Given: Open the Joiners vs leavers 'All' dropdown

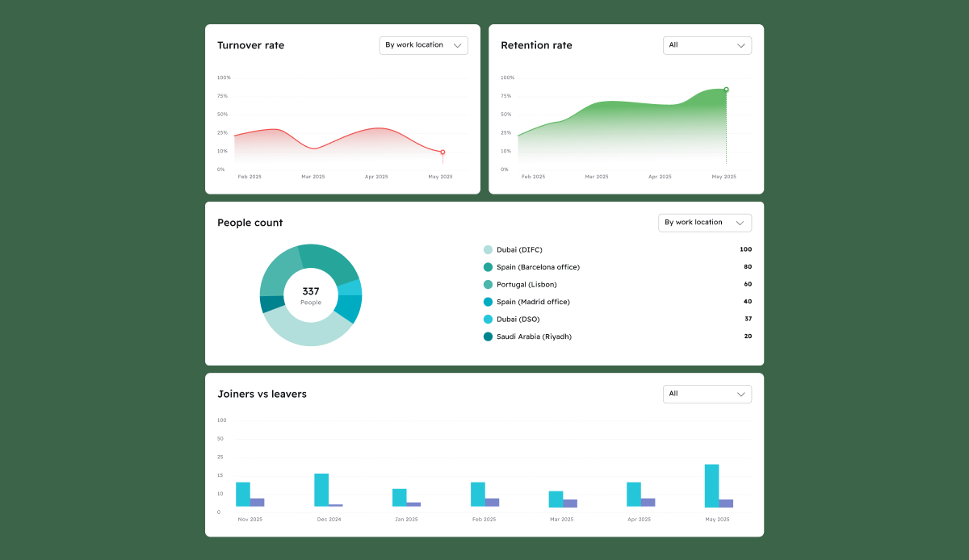Looking at the screenshot, I should tap(707, 394).
